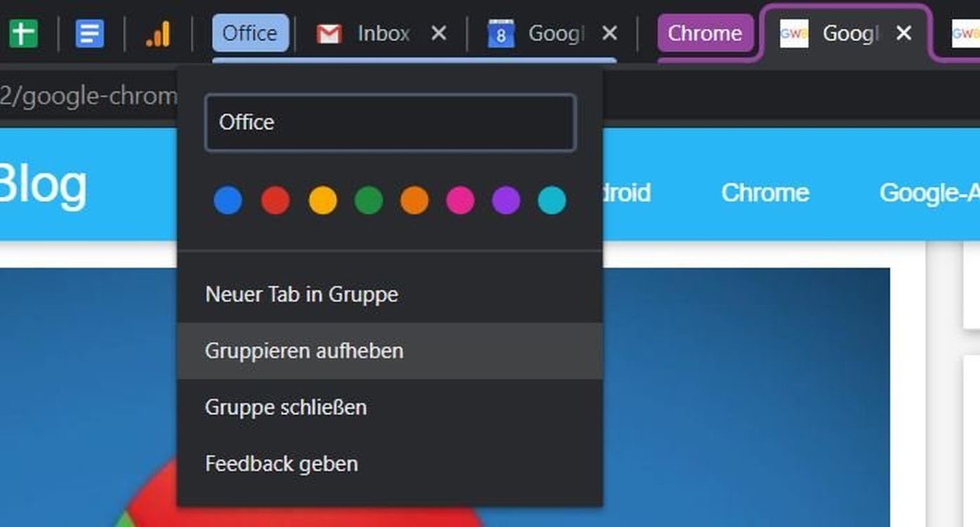Click the Chrome tab group label
Image resolution: width=980 pixels, height=527 pixels.
706,33
